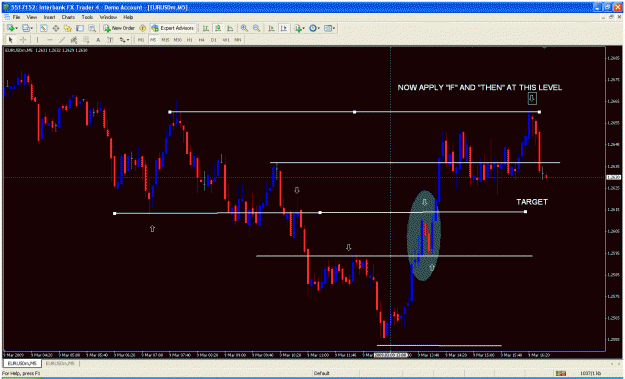
Task: Switch to the M30 timeframe
Action: pyautogui.click(x=177, y=40)
